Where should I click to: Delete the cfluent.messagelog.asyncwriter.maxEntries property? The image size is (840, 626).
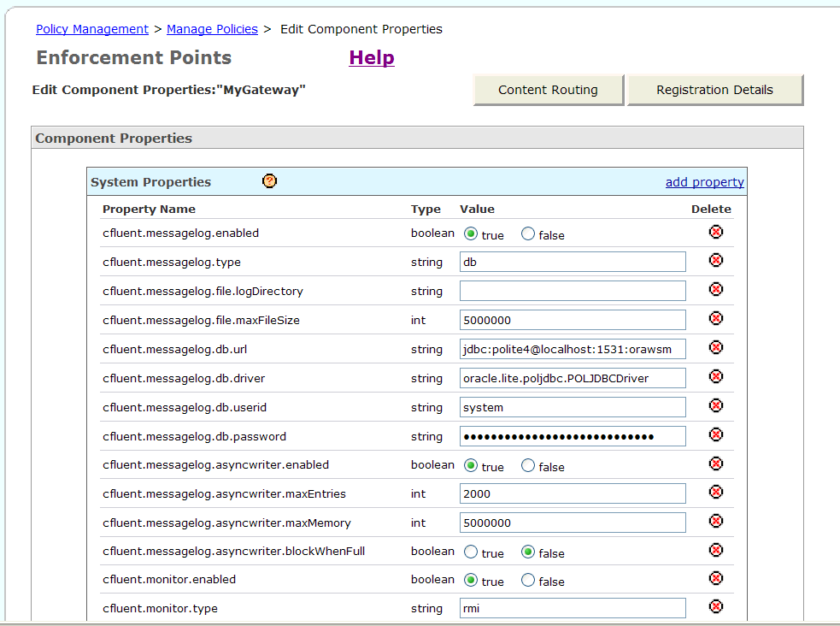click(x=716, y=492)
